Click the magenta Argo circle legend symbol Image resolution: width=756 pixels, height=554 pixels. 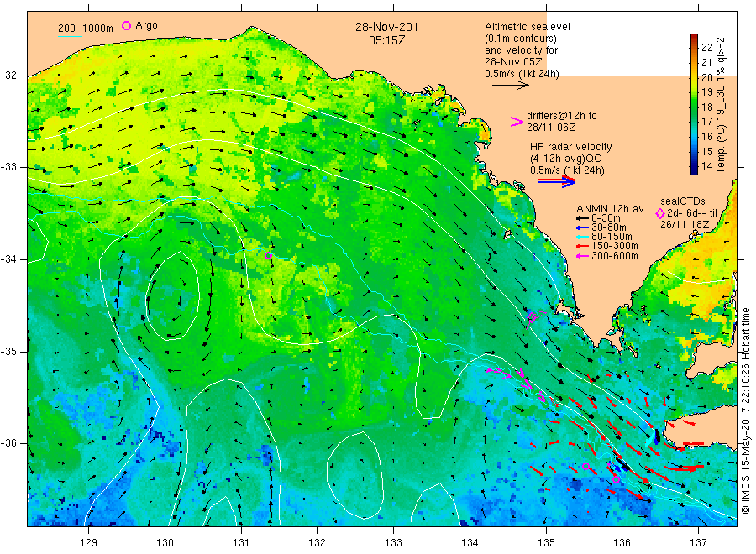coord(126,25)
